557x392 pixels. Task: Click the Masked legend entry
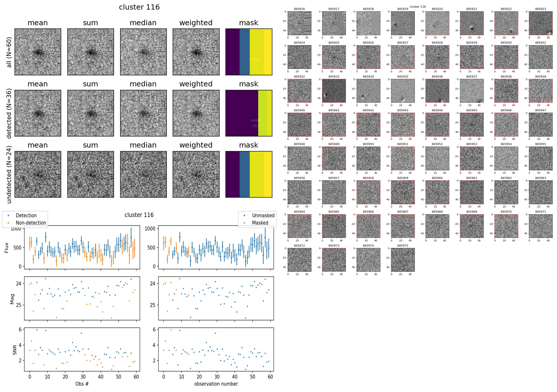point(260,223)
